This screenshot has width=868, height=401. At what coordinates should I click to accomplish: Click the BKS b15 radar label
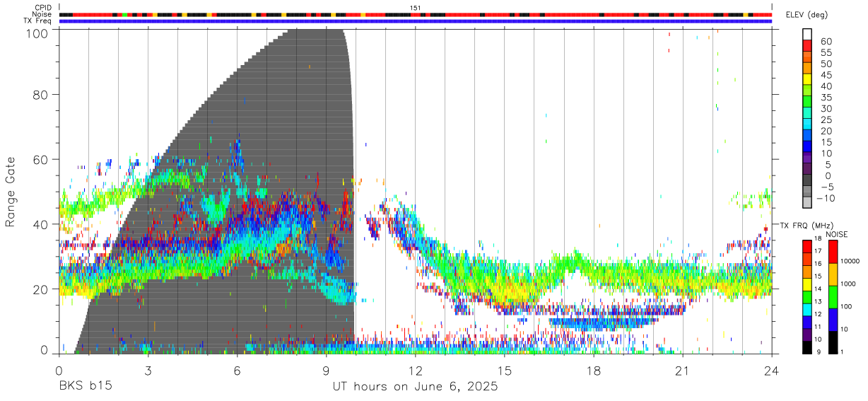[85, 387]
